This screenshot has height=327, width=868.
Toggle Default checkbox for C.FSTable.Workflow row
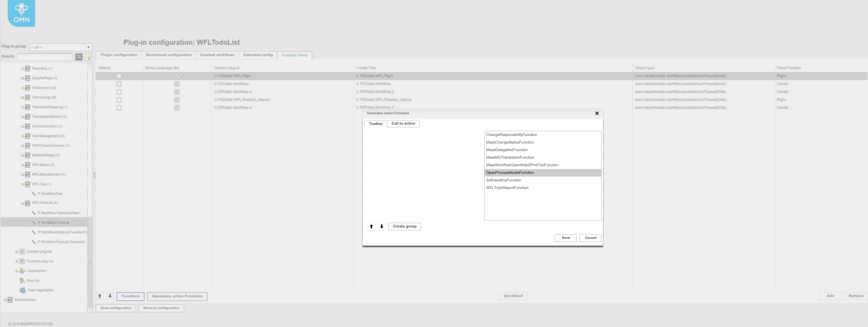(119, 84)
